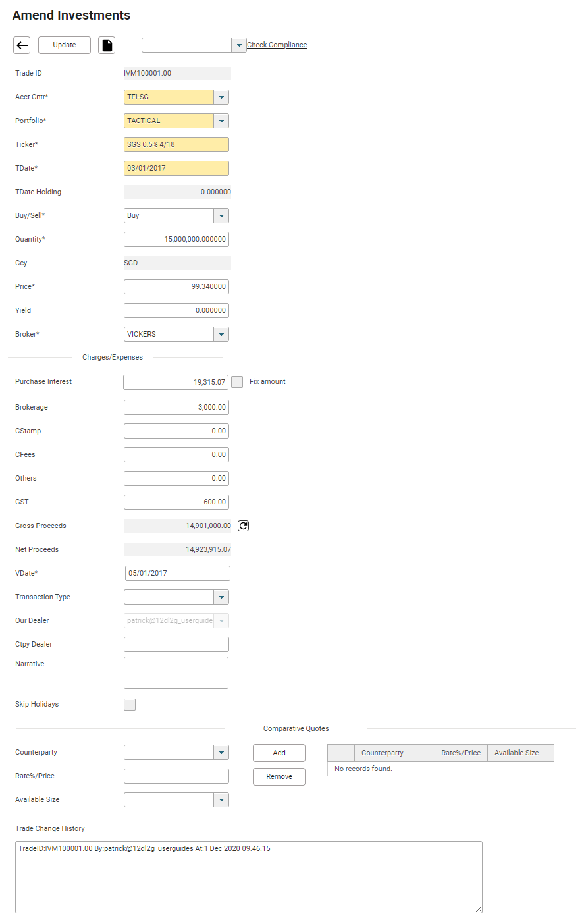Click the Yield input field
The height and width of the screenshot is (918, 588).
176,311
